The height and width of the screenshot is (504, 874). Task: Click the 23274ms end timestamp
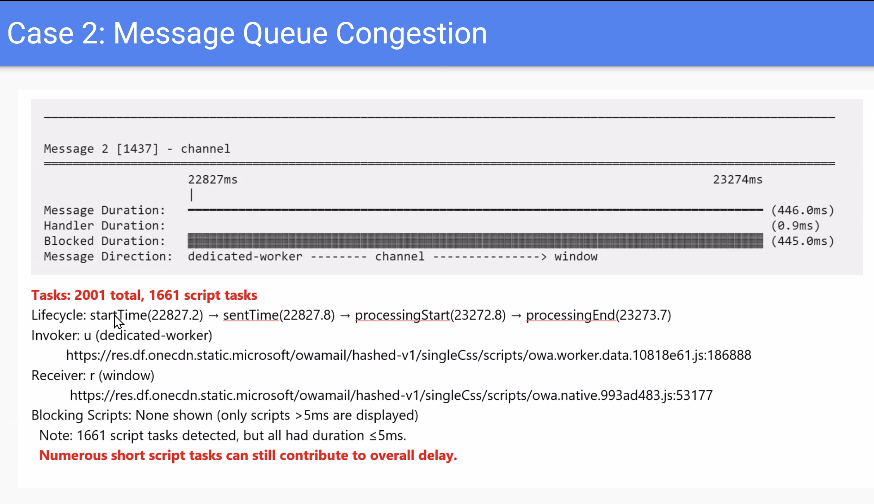pyautogui.click(x=737, y=180)
